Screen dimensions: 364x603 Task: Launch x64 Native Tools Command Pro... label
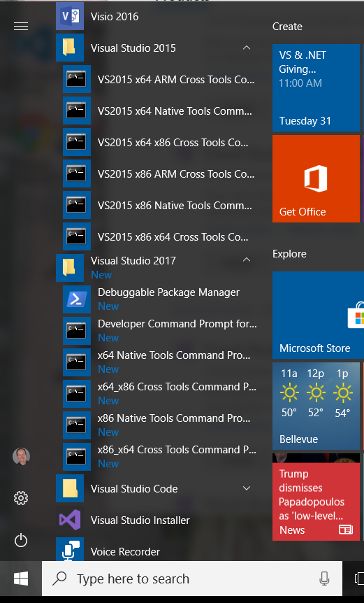(x=174, y=355)
